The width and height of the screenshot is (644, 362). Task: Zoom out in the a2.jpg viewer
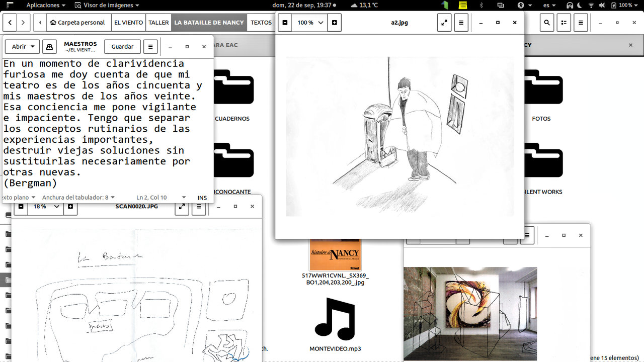(285, 23)
